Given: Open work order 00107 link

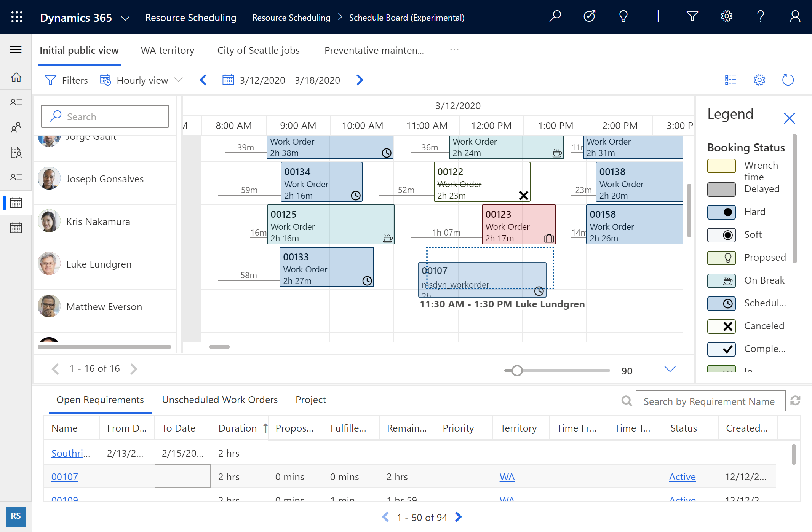Looking at the screenshot, I should point(65,476).
